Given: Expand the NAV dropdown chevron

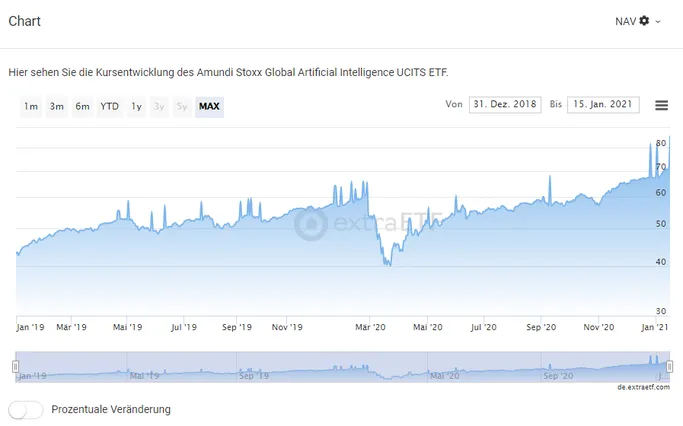Looking at the screenshot, I should 658,21.
